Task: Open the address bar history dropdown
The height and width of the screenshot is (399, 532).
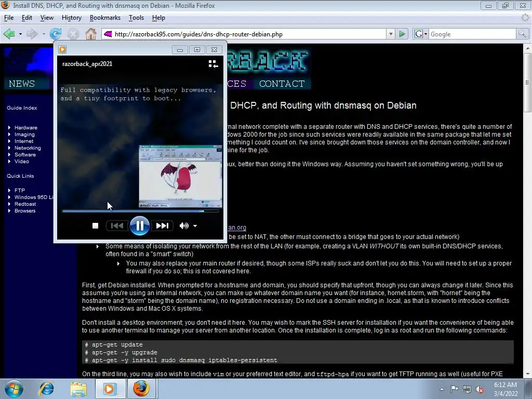Action: (x=391, y=34)
